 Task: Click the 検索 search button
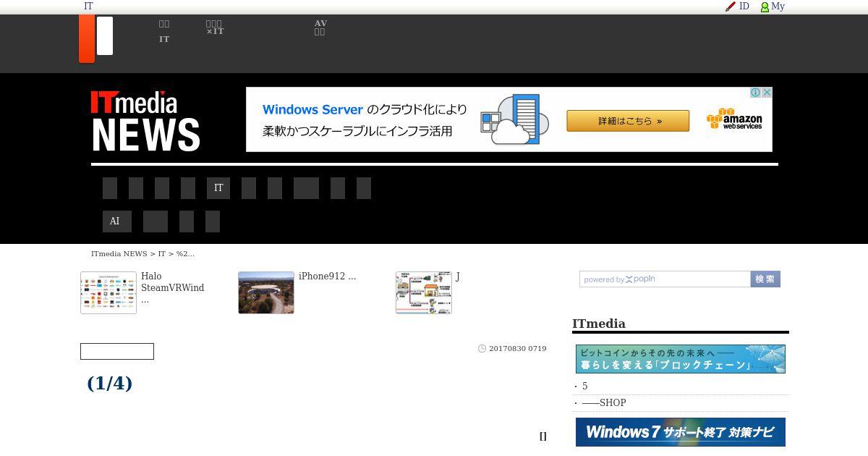[765, 279]
